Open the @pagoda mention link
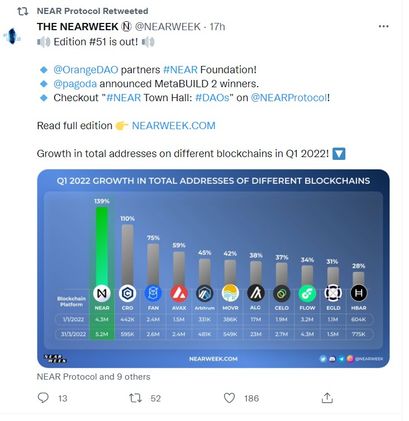 (x=75, y=84)
